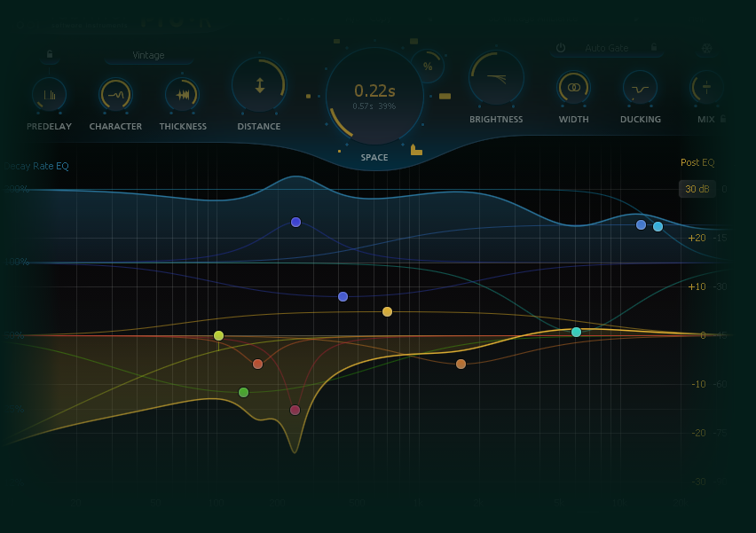Click the 0.22s Space decay time display
This screenshot has width=756, height=533.
click(x=374, y=90)
